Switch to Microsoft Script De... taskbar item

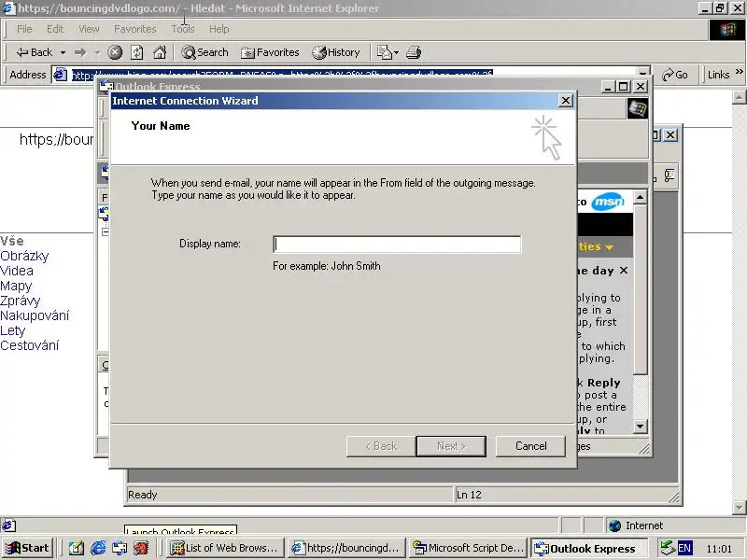tap(469, 548)
